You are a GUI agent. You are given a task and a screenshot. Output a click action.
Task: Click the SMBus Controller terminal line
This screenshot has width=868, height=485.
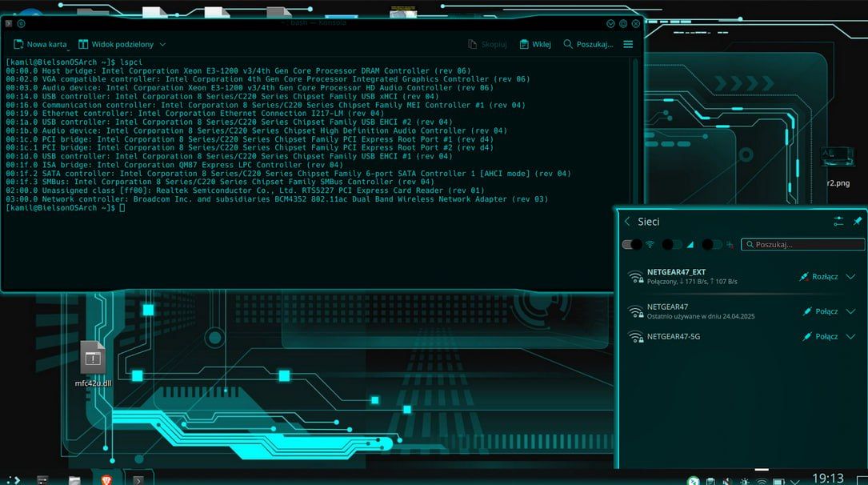[x=220, y=182]
